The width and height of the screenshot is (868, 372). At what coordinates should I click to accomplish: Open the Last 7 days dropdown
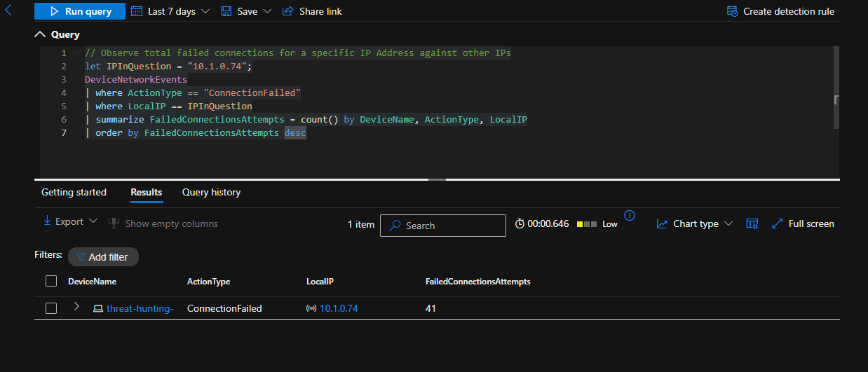pos(170,11)
